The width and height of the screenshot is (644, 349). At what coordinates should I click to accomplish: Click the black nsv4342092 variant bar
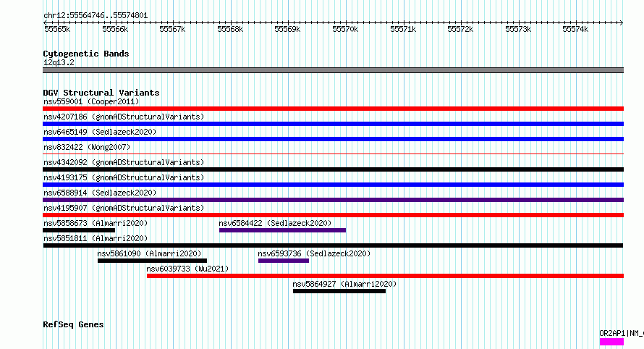[333, 169]
